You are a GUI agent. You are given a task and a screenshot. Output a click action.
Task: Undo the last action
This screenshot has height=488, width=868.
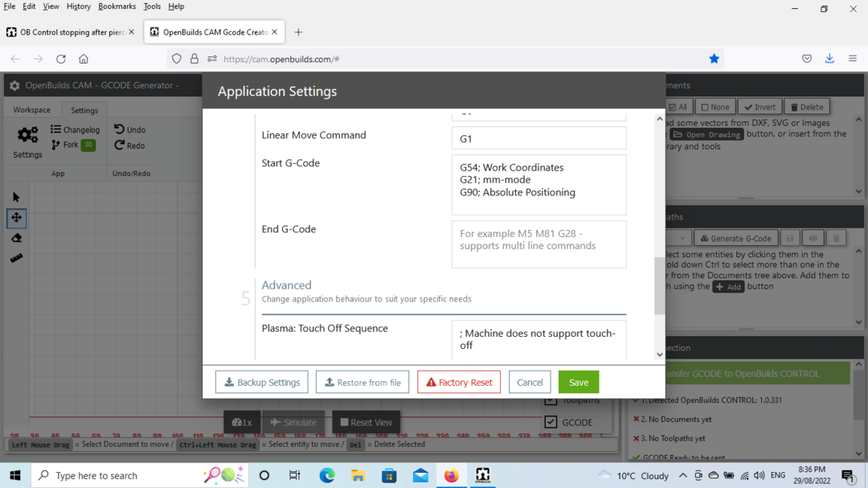pos(130,129)
